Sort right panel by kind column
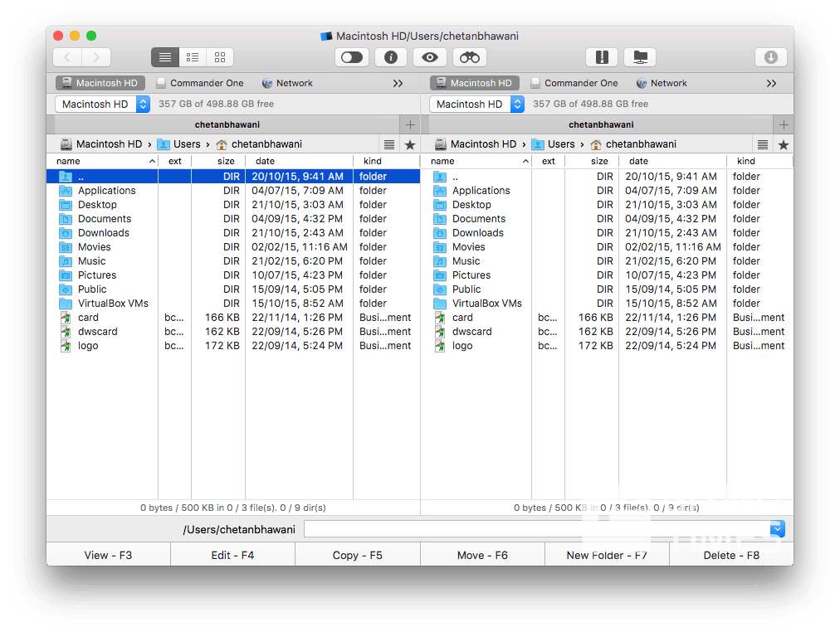Image resolution: width=840 pixels, height=632 pixels. click(x=759, y=161)
